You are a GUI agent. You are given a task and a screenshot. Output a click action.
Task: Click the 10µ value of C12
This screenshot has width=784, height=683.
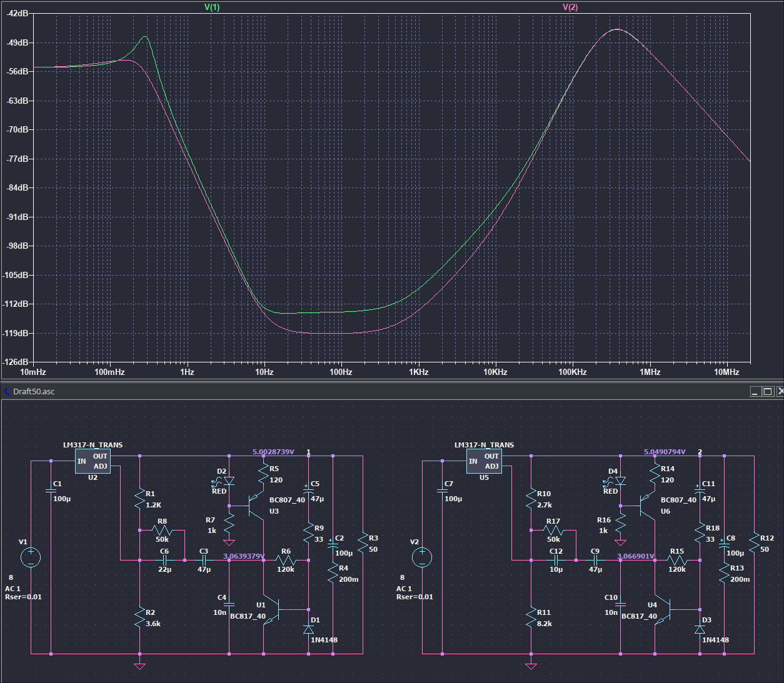(556, 569)
